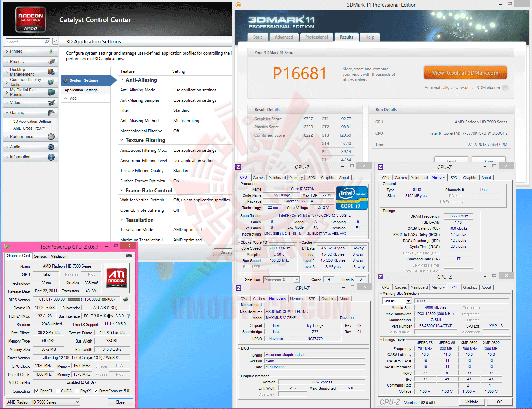Enable the PhysX checkbox in GPU-Z
Viewport: 532px width, 409px height.
[x=77, y=391]
